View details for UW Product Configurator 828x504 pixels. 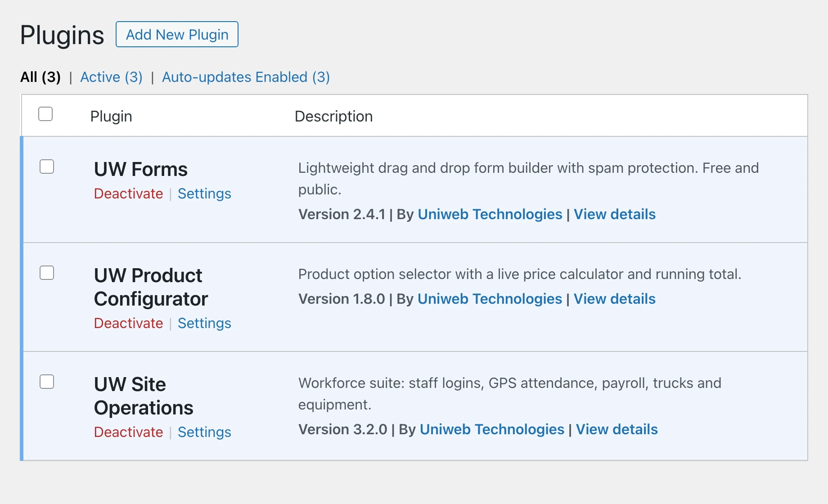pos(614,299)
